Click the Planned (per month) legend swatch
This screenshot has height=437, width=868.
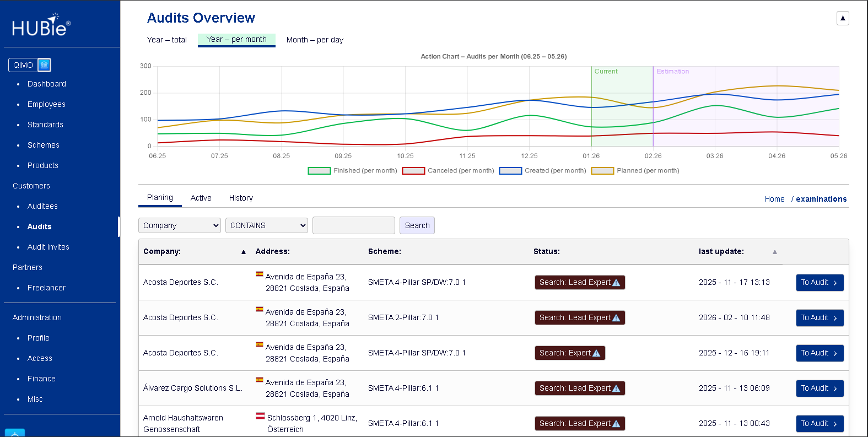tap(602, 171)
